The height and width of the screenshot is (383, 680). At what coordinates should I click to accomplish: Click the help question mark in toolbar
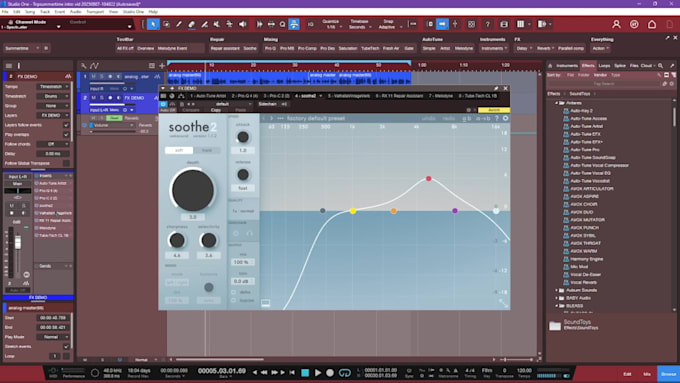pyautogui.click(x=487, y=24)
